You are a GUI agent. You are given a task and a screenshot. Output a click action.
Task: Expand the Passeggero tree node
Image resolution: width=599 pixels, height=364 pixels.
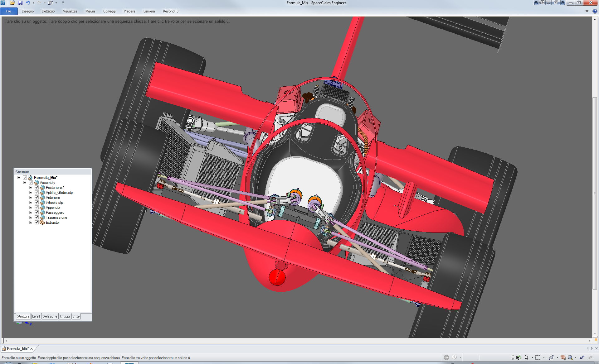click(31, 213)
